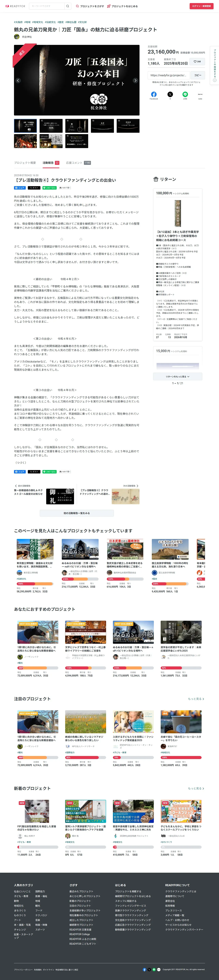Click noteで書く button at the article end
The height and width of the screenshot is (980, 219).
coord(65,471)
